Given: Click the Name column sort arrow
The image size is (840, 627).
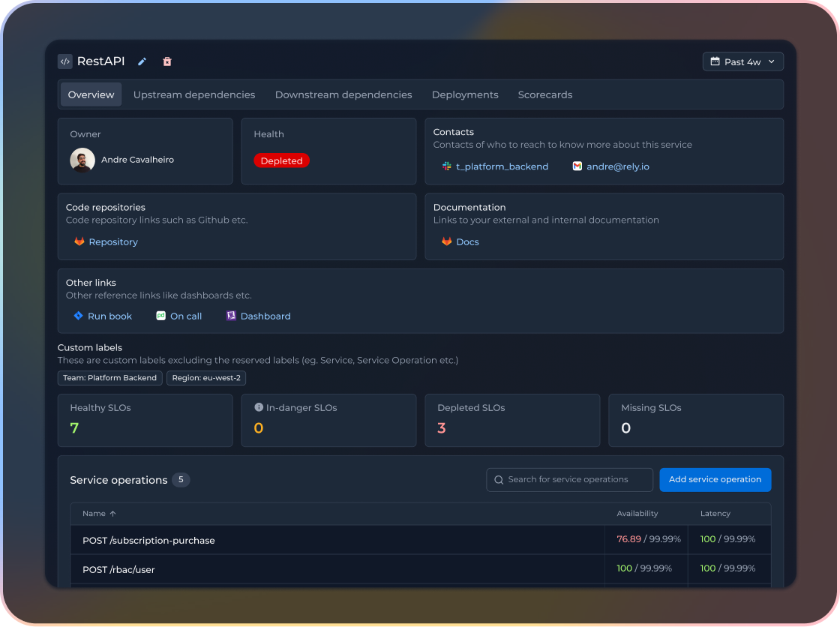Looking at the screenshot, I should pyautogui.click(x=112, y=514).
